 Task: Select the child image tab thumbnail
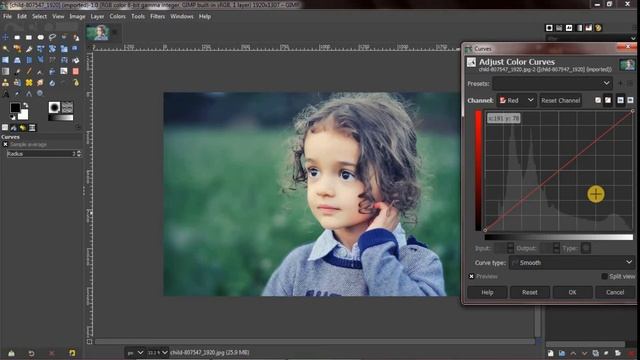tap(98, 33)
